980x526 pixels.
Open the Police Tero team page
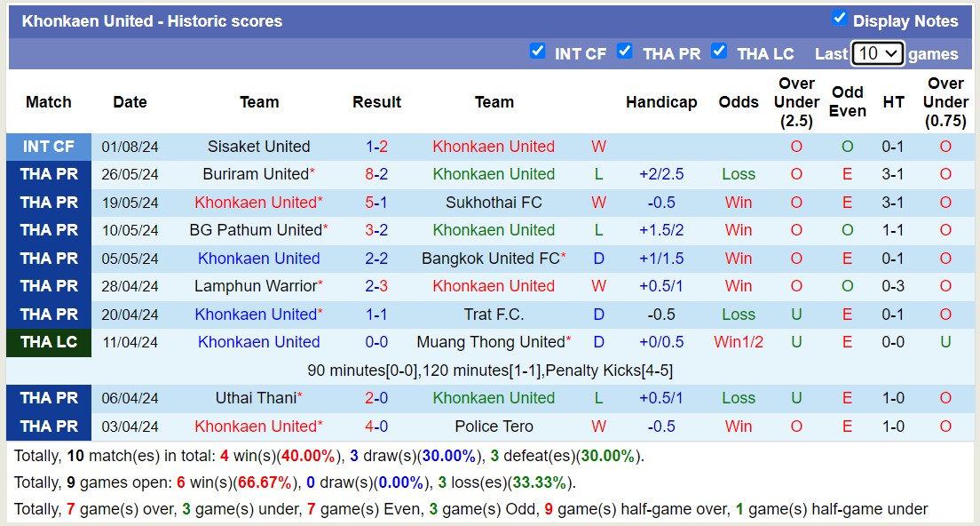tap(494, 426)
